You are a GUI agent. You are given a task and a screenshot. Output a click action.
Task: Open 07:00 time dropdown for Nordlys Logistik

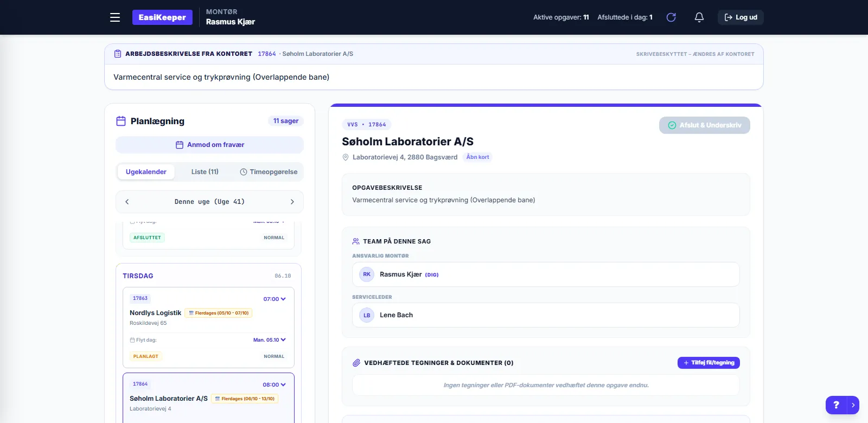pyautogui.click(x=275, y=299)
